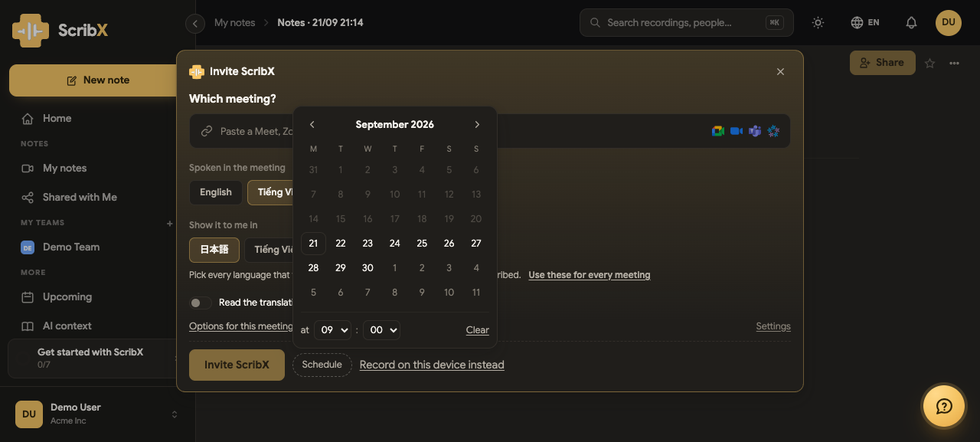
Task: Open notifications bell
Action: point(911,23)
